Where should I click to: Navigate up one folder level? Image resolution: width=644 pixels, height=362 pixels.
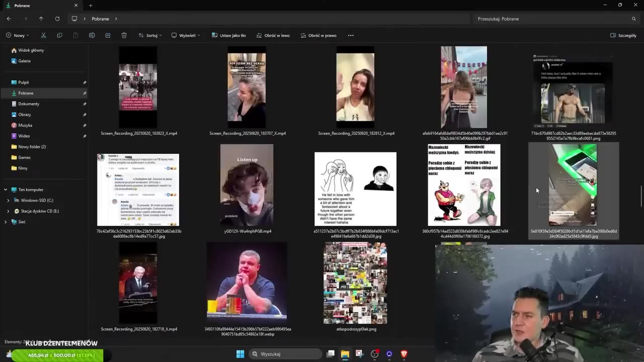coord(41,19)
